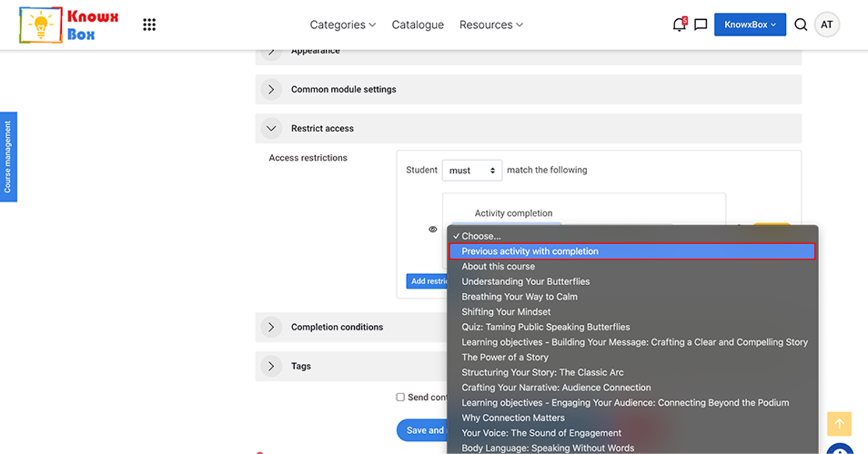Image resolution: width=868 pixels, height=454 pixels.
Task: Open the Categories dropdown
Action: [x=343, y=24]
